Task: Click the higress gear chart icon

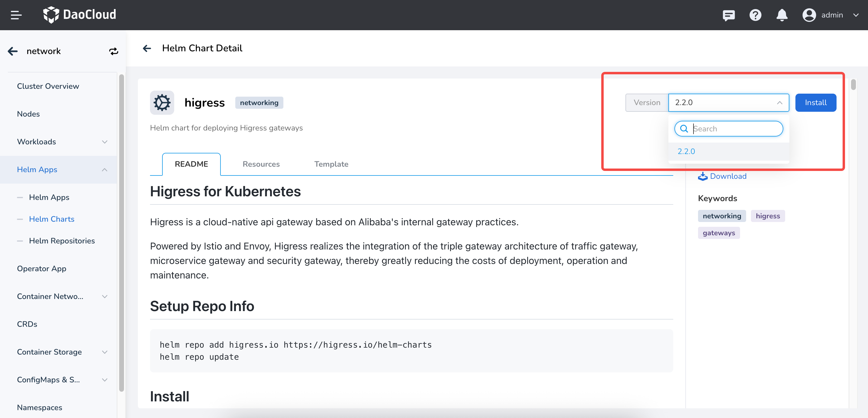Action: coord(162,103)
